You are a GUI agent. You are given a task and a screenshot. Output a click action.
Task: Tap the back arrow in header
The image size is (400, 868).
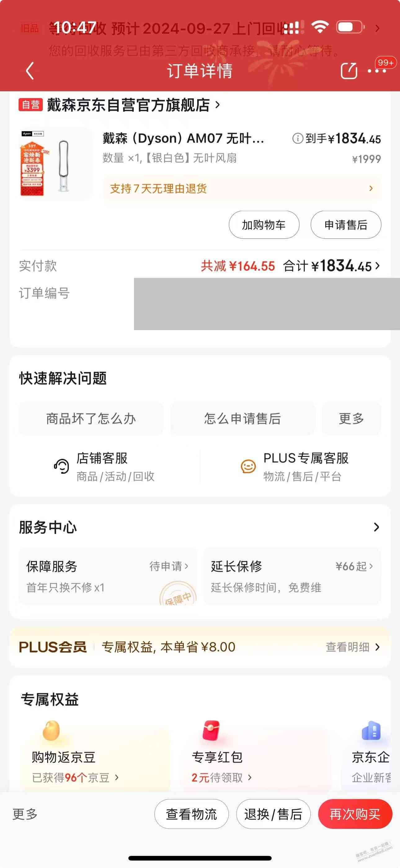[x=30, y=71]
